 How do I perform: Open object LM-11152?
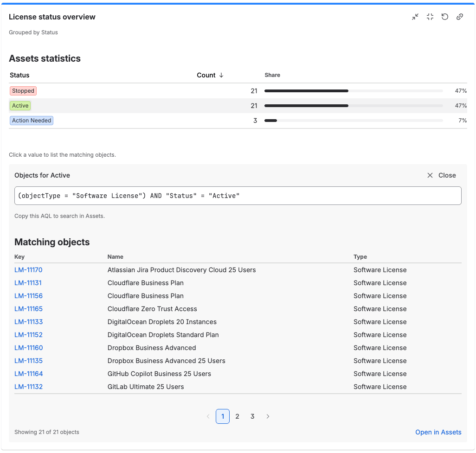tap(29, 335)
